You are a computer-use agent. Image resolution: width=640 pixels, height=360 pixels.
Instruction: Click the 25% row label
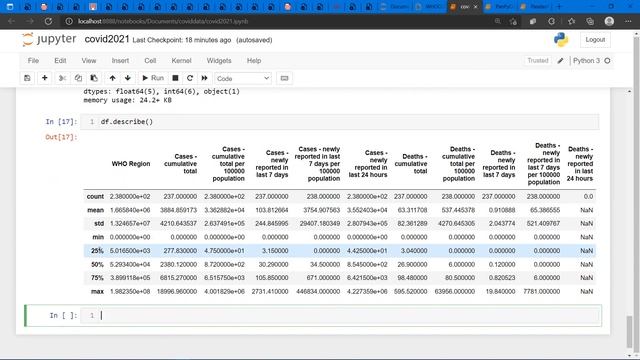pos(97,251)
